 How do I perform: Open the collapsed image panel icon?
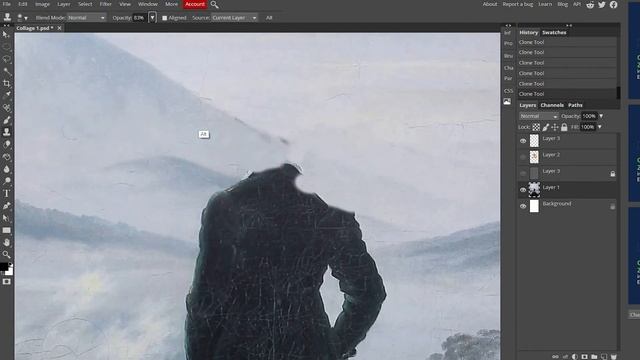coord(507,102)
